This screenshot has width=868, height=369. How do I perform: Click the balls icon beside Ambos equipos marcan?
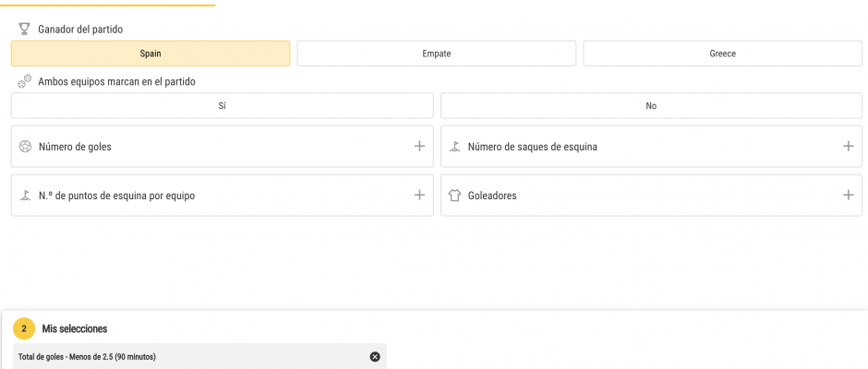point(24,81)
